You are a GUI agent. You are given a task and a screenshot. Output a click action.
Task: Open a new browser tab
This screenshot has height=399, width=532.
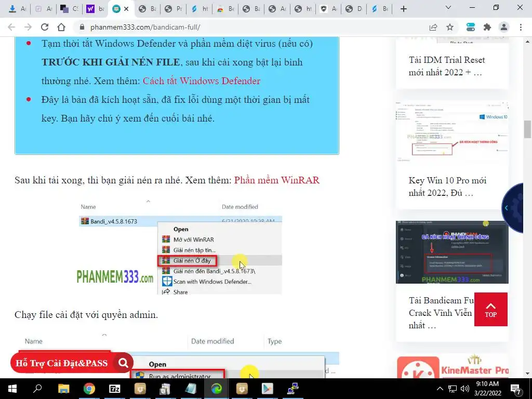tap(403, 9)
